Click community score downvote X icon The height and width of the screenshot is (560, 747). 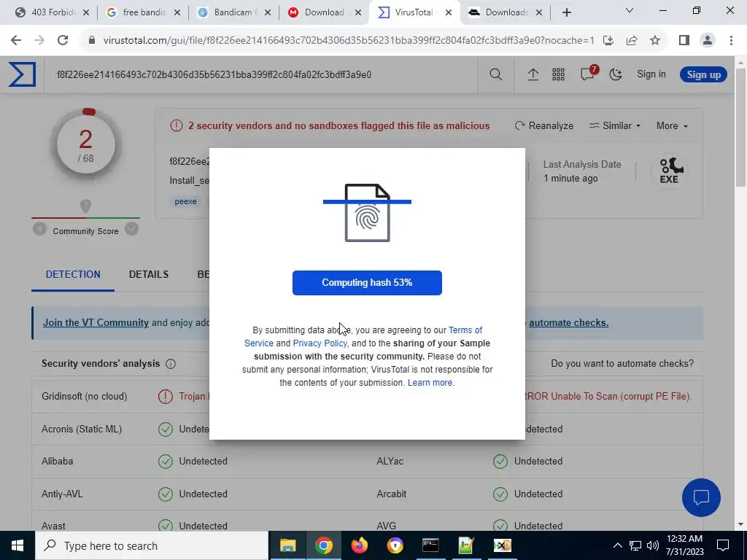(x=39, y=230)
